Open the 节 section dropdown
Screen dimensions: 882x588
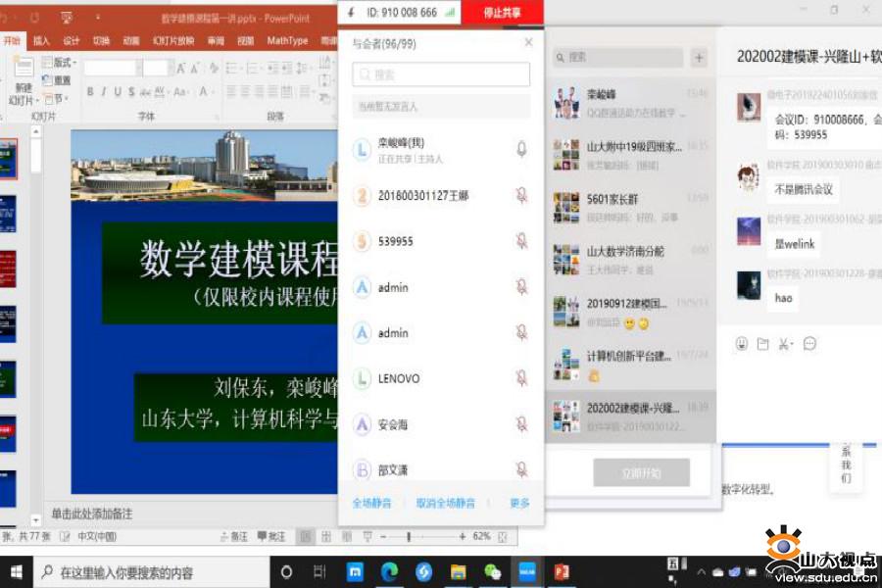tap(58, 99)
